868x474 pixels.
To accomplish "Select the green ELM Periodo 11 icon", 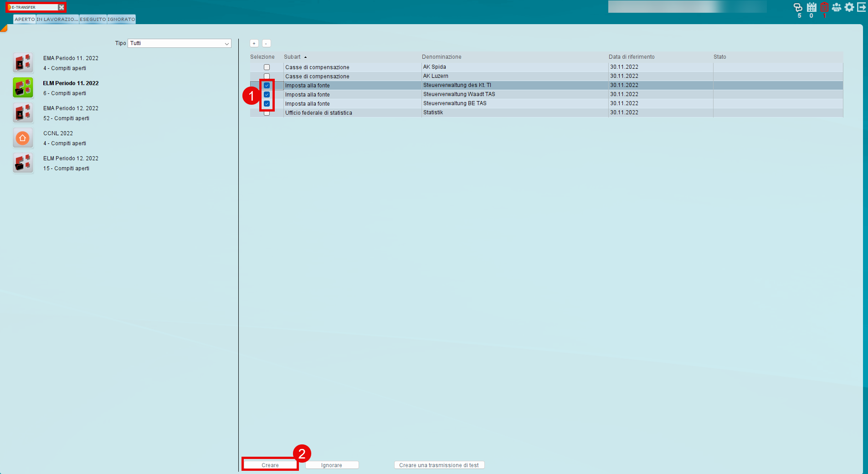I will coord(23,88).
